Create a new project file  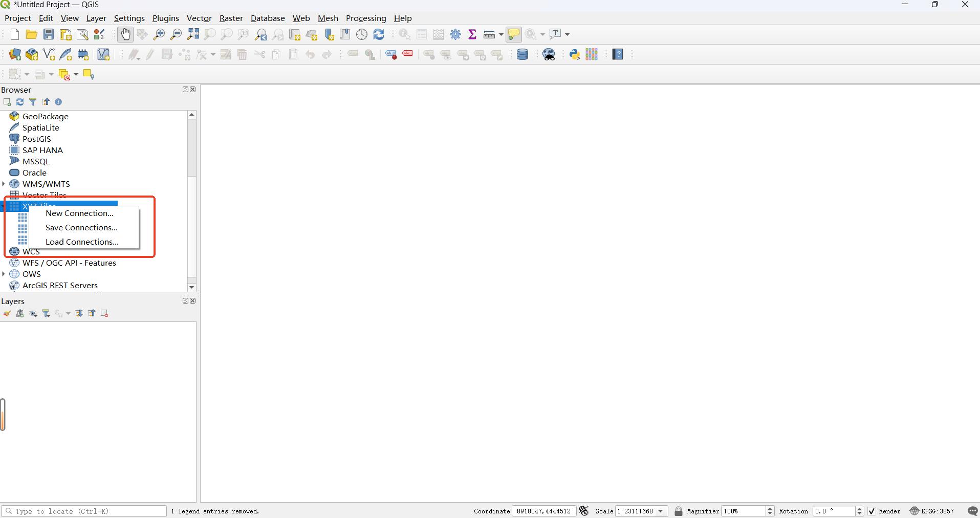pos(14,34)
